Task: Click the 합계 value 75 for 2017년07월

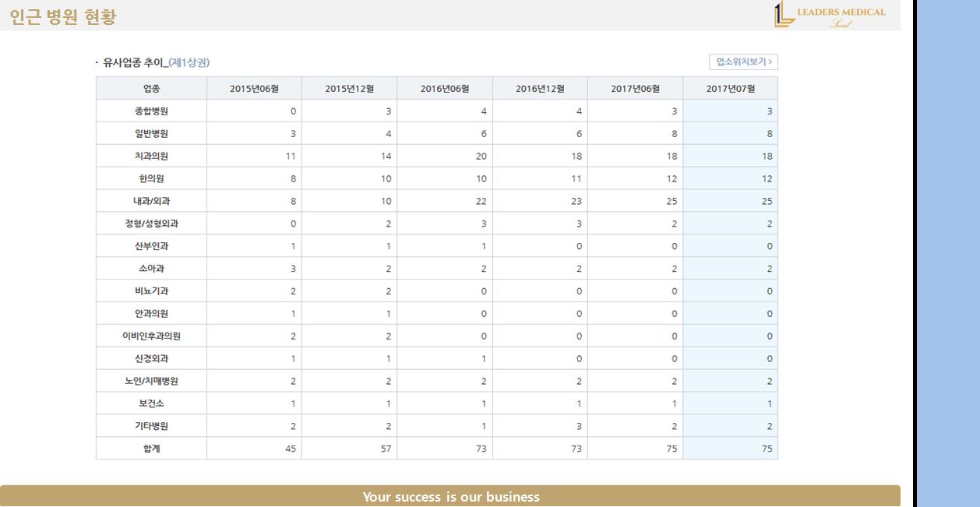Action: click(767, 449)
